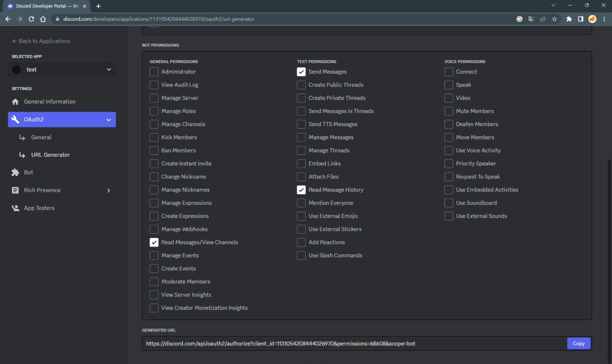Image resolution: width=612 pixels, height=364 pixels.
Task: Open the selected app dropdown showing test
Action: [x=62, y=70]
